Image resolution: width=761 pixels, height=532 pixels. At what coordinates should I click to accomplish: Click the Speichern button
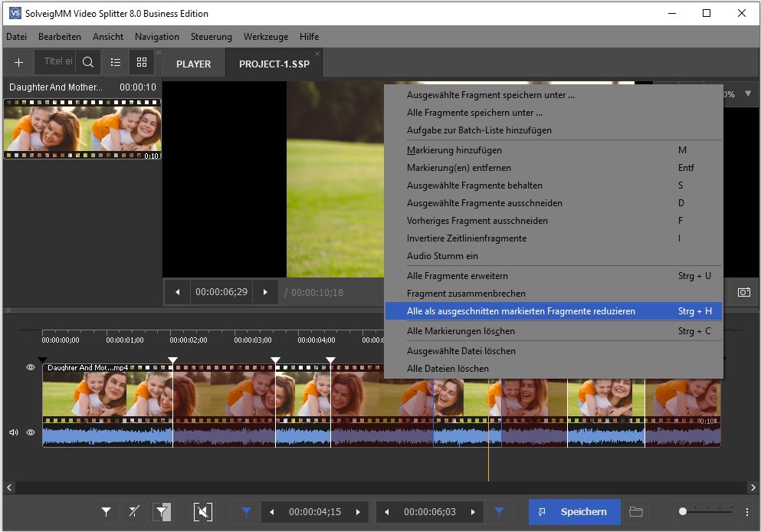pyautogui.click(x=575, y=512)
